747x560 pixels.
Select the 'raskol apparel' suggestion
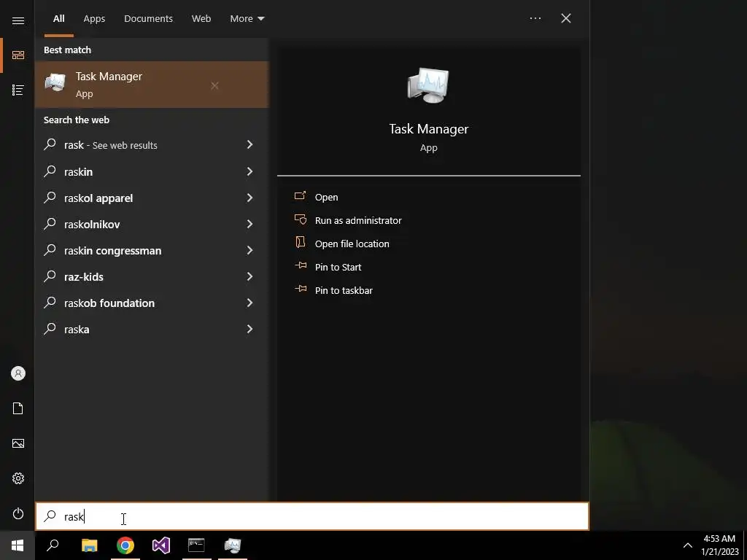coord(98,198)
